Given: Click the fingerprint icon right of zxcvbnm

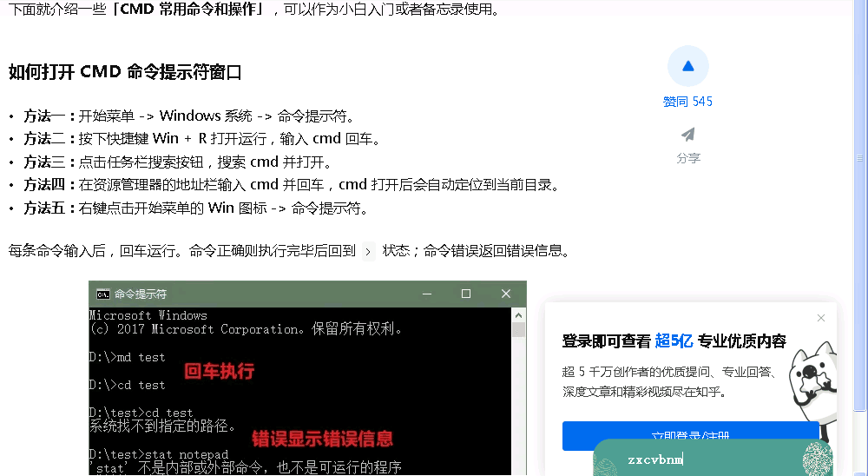Looking at the screenshot, I should coord(817,459).
